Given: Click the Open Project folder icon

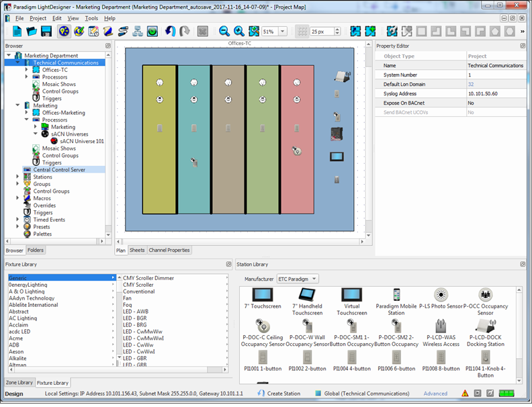Looking at the screenshot, I should [x=32, y=32].
